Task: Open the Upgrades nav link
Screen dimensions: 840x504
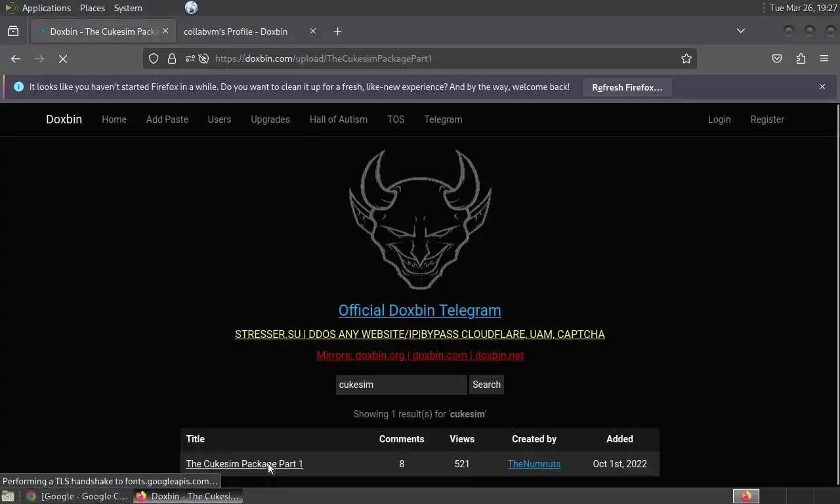Action: [x=270, y=119]
